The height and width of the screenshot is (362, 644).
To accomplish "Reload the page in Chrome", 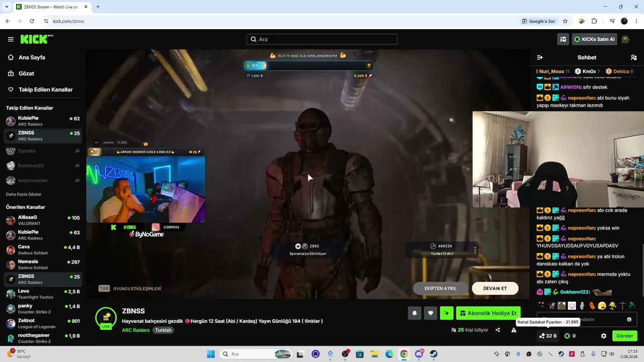I will point(32,21).
